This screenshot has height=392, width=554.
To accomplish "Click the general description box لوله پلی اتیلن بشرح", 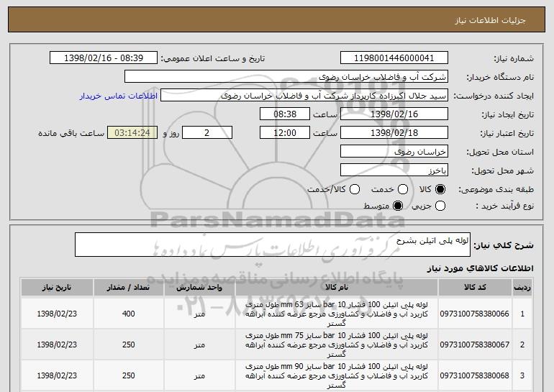I will [x=273, y=245].
